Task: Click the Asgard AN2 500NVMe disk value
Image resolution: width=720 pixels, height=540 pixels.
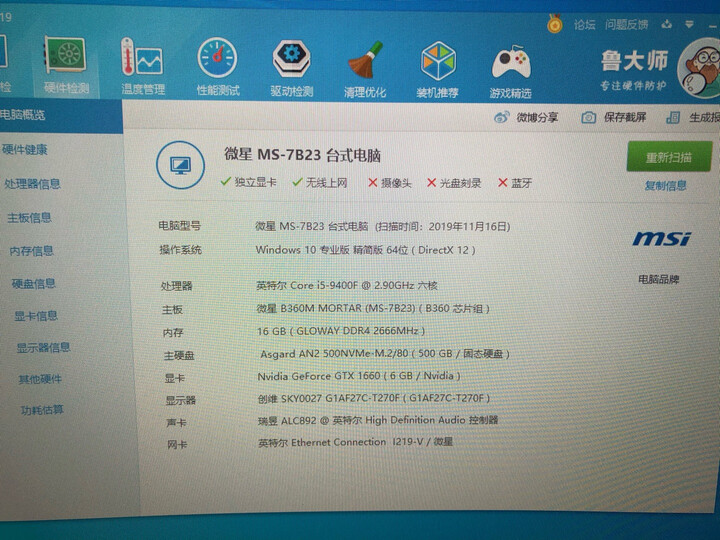Action: (385, 354)
